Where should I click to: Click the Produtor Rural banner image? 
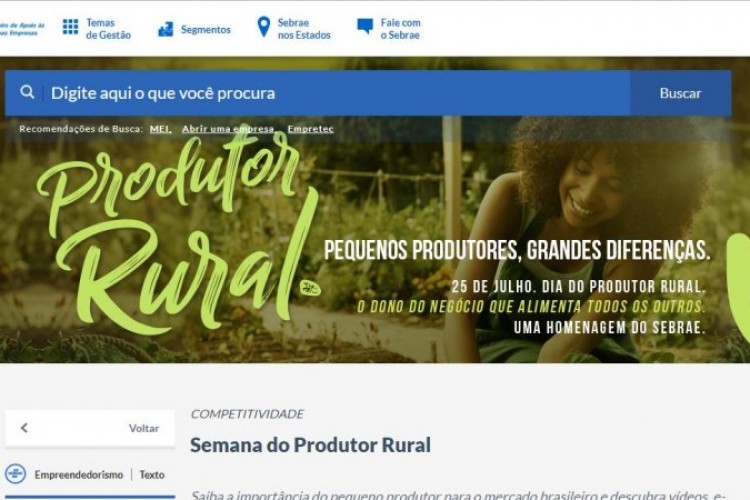pyautogui.click(x=375, y=239)
